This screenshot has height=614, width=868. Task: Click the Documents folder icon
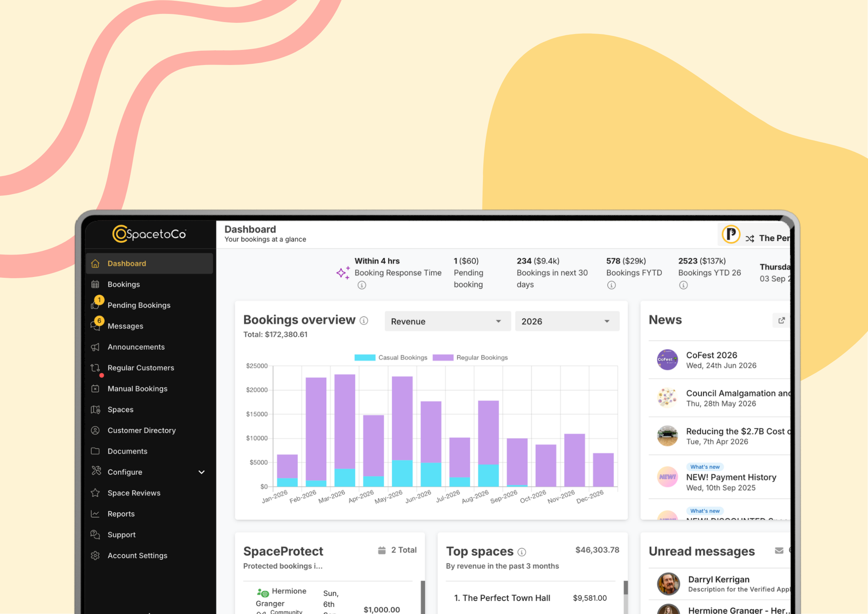[95, 451]
